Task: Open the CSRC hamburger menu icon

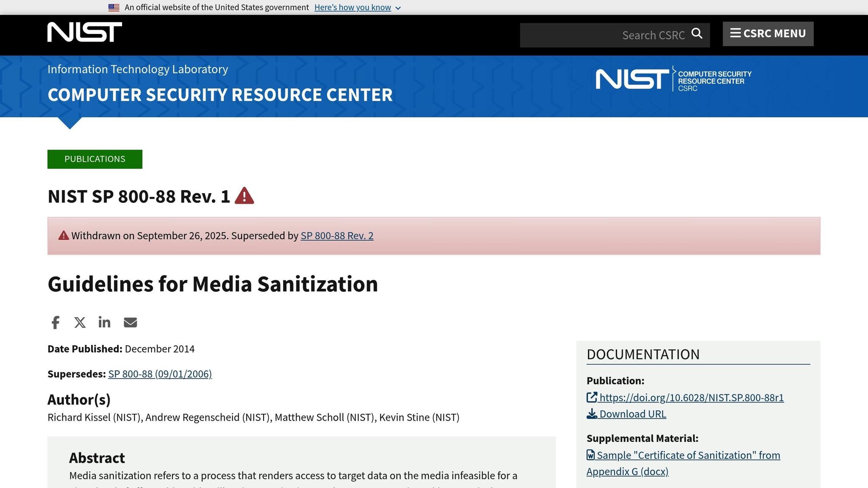Action: tap(735, 33)
